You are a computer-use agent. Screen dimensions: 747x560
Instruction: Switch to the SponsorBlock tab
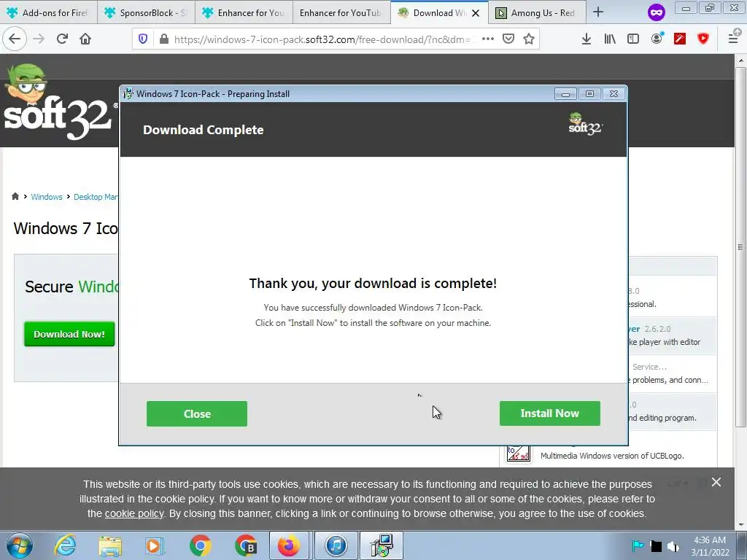(x=146, y=13)
